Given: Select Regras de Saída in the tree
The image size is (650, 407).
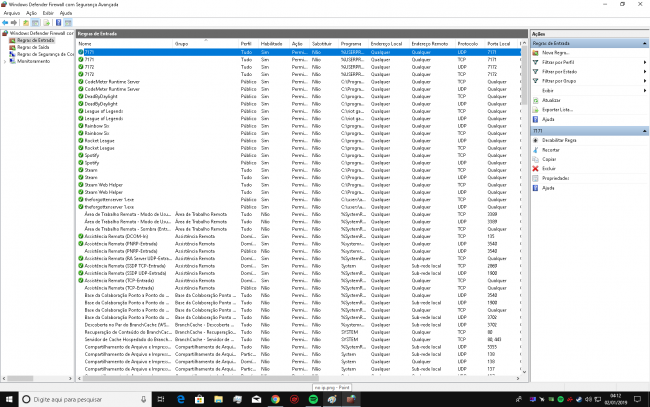Looking at the screenshot, I should [x=33, y=47].
